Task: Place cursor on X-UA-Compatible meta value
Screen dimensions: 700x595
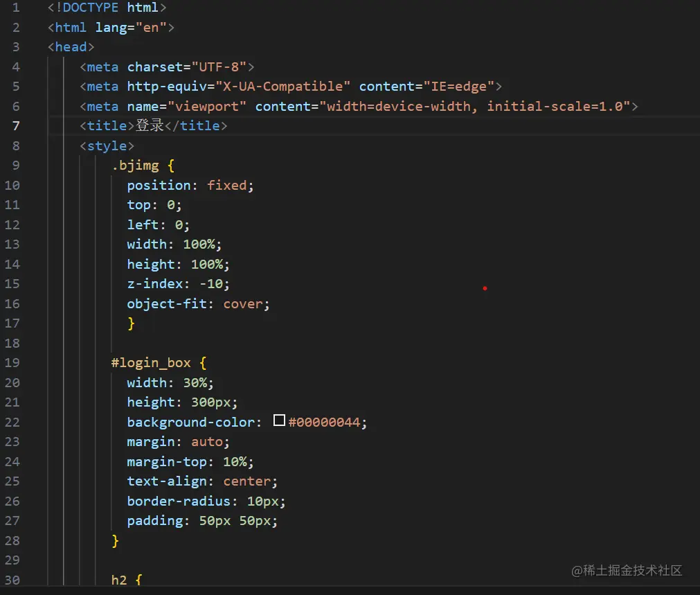Action: click(282, 86)
